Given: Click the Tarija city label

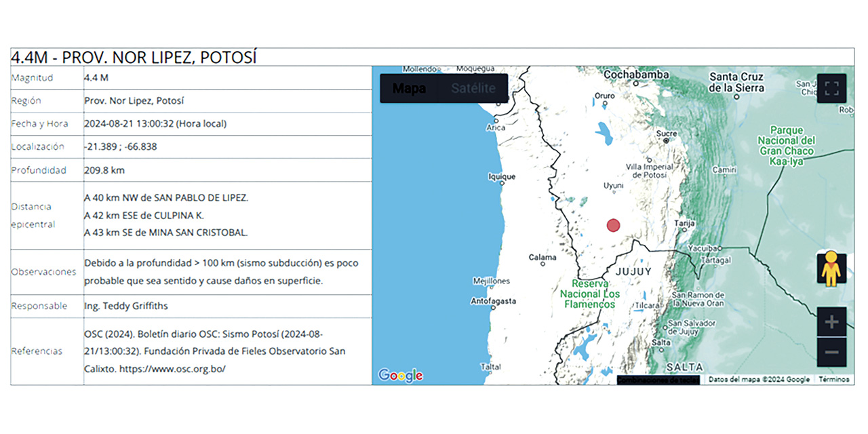Looking at the screenshot, I should click(685, 222).
